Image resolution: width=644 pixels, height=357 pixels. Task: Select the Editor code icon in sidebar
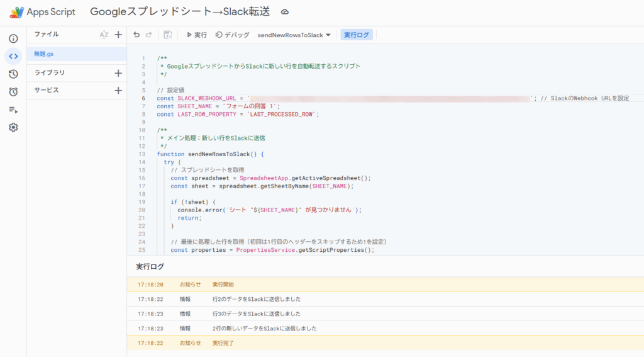[14, 56]
